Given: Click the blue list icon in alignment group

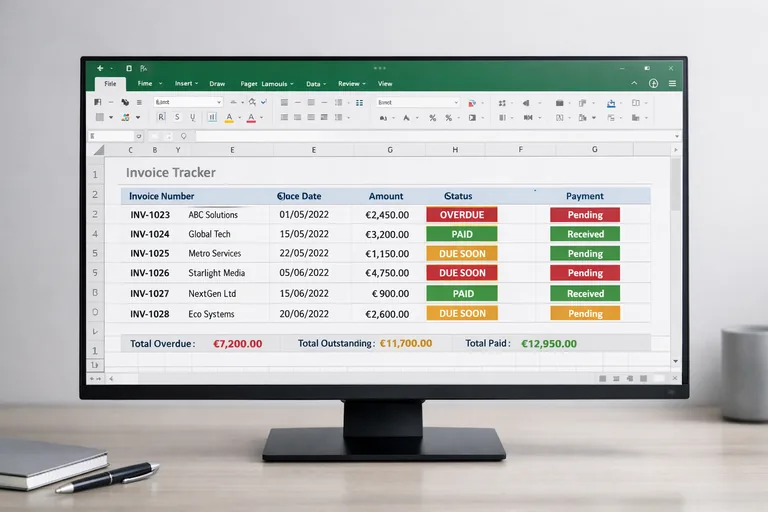Looking at the screenshot, I should click(x=360, y=102).
